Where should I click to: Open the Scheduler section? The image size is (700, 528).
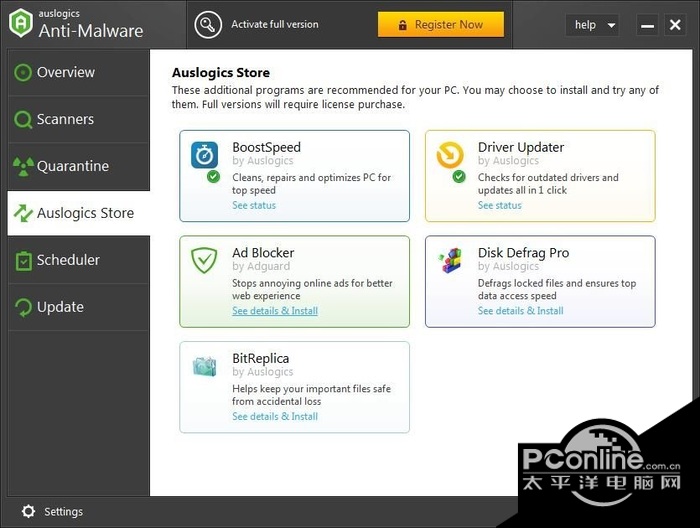click(x=79, y=260)
